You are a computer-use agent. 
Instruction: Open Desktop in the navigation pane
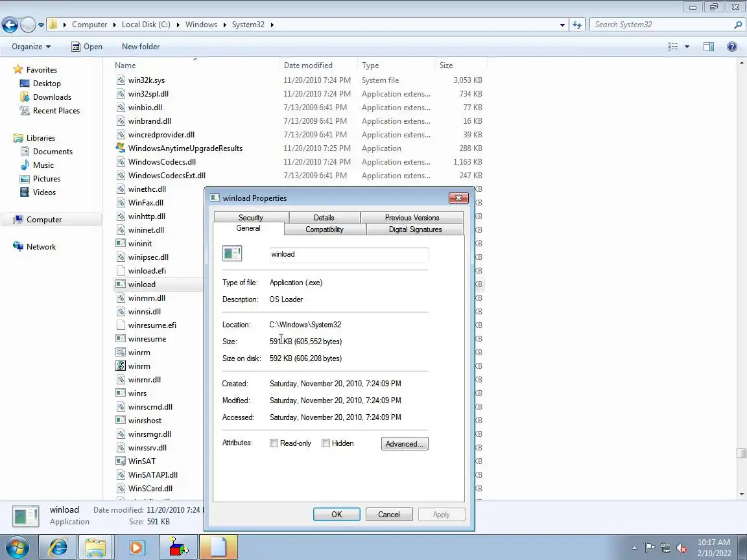pos(47,84)
